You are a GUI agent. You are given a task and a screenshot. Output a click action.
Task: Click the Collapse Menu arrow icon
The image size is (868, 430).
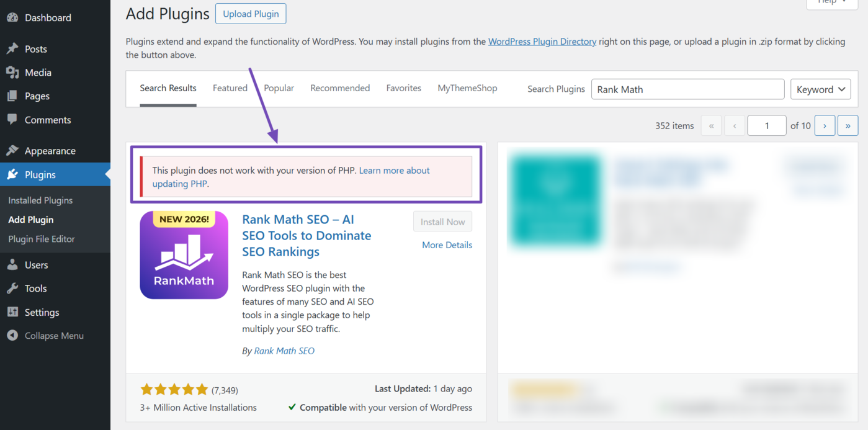click(12, 336)
